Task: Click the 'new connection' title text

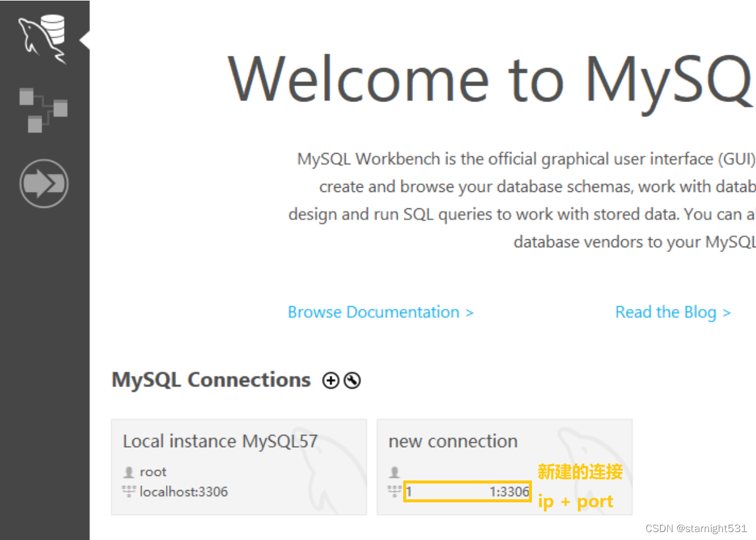Action: [453, 442]
